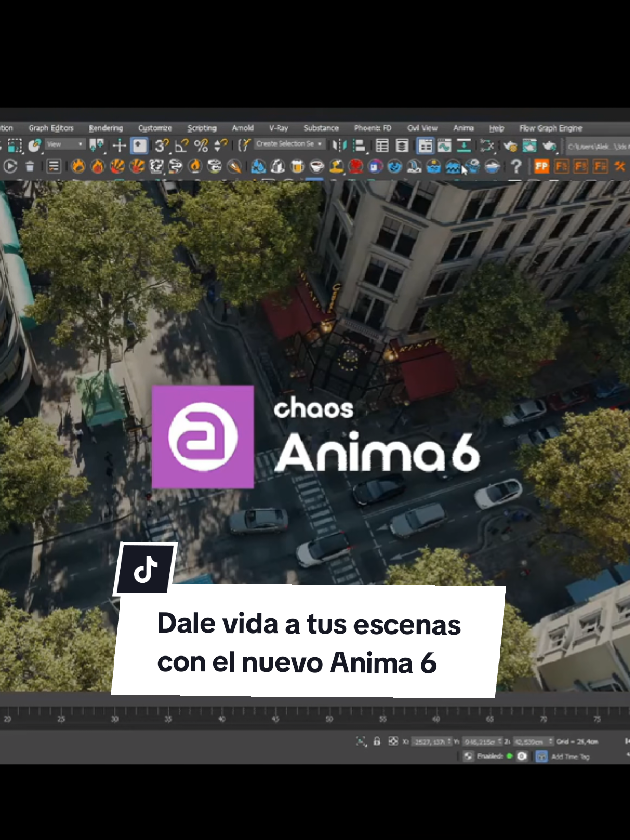This screenshot has height=840, width=630.
Task: Open the Scripting menu
Action: (202, 128)
